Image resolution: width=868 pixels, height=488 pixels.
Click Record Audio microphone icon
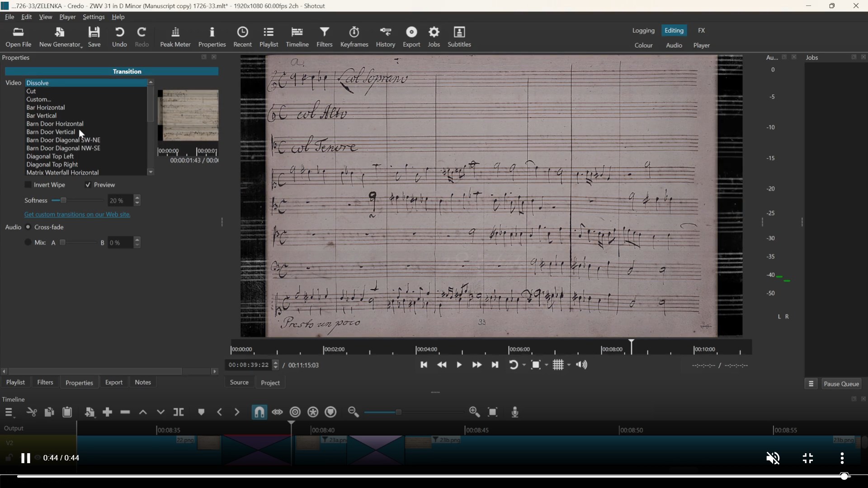(515, 412)
